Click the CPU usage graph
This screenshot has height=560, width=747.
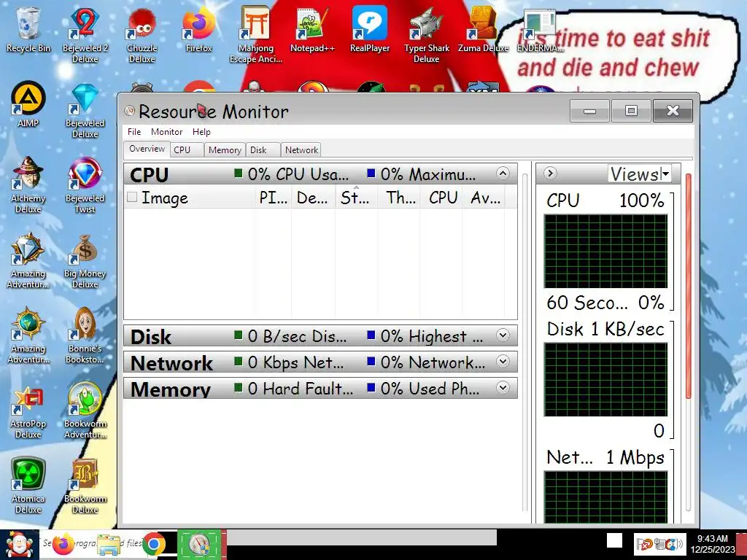click(605, 251)
